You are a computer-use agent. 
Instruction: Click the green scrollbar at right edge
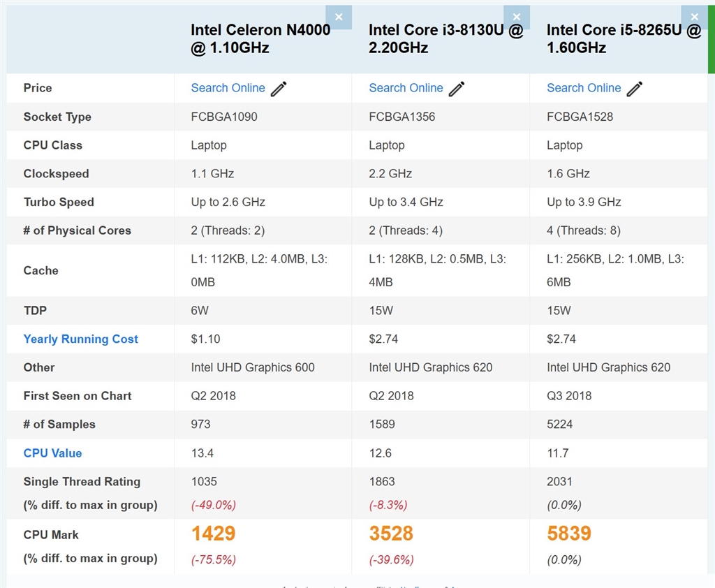711,38
